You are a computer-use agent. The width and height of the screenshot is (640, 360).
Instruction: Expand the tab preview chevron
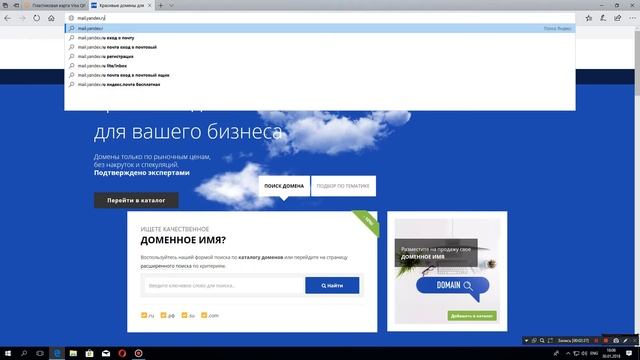[171, 5]
